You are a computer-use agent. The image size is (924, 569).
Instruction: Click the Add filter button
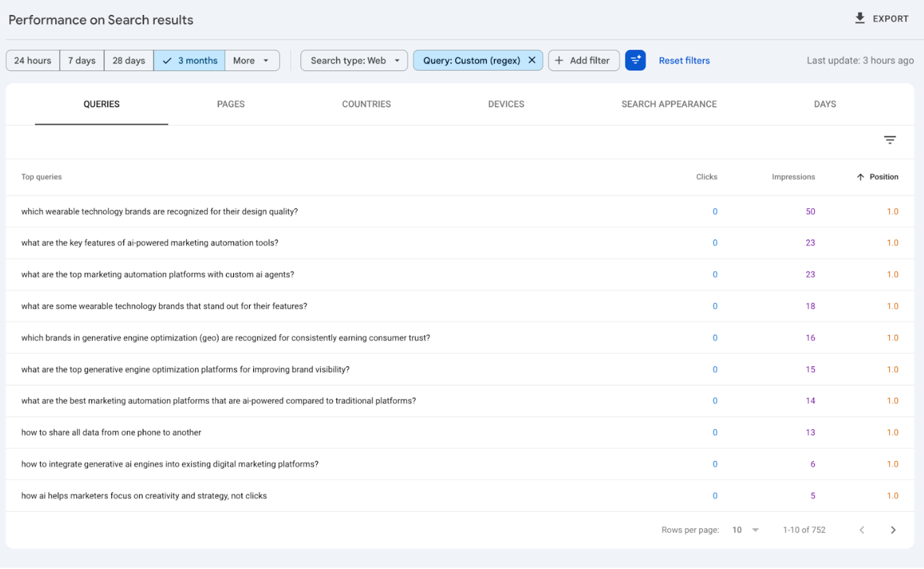[583, 60]
